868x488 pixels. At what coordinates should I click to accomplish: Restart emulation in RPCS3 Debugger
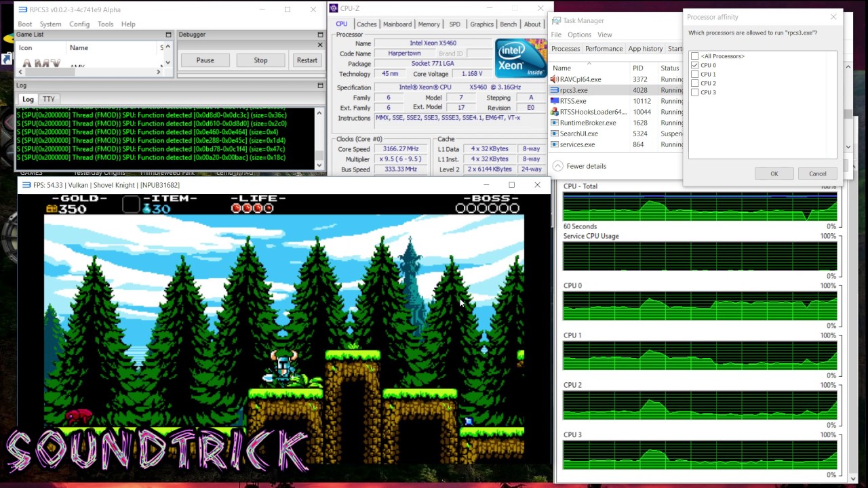(x=307, y=60)
